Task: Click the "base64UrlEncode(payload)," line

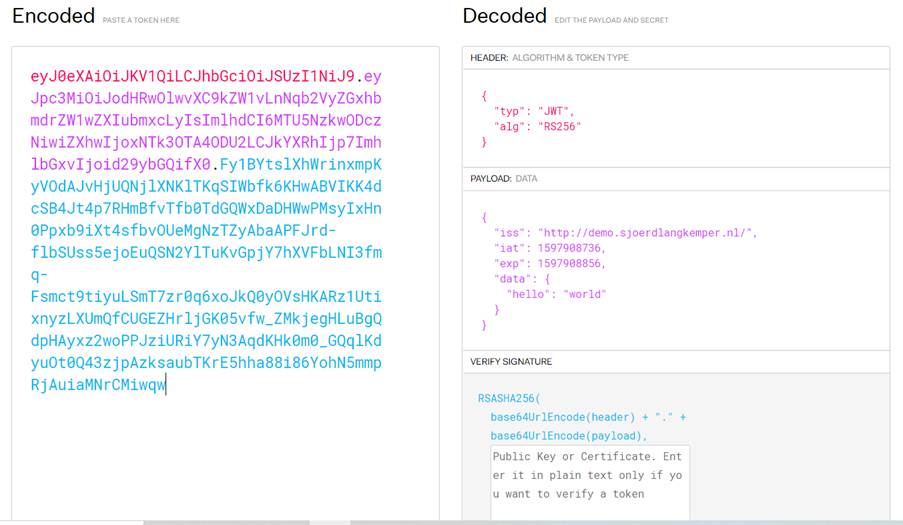Action: pos(568,436)
